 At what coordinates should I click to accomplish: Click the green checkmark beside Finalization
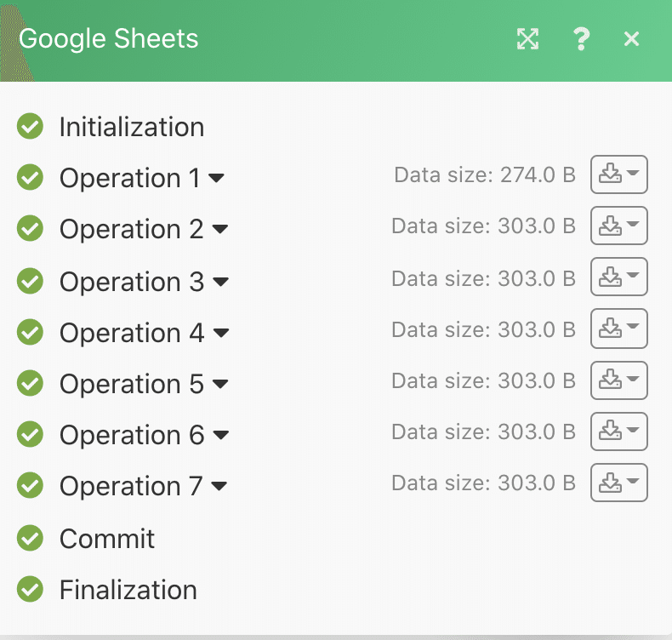(31, 589)
